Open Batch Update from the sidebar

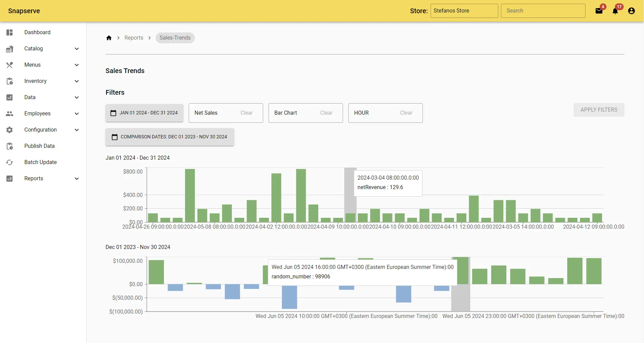pyautogui.click(x=43, y=162)
